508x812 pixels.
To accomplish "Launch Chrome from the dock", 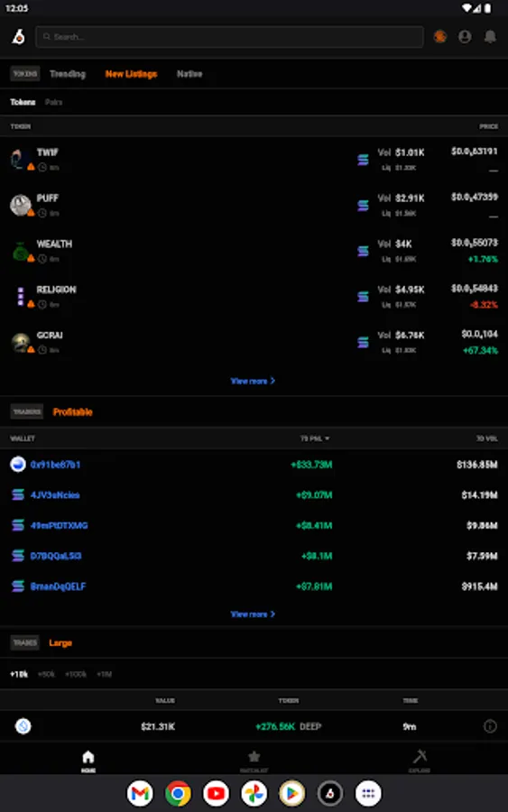I will click(x=178, y=793).
